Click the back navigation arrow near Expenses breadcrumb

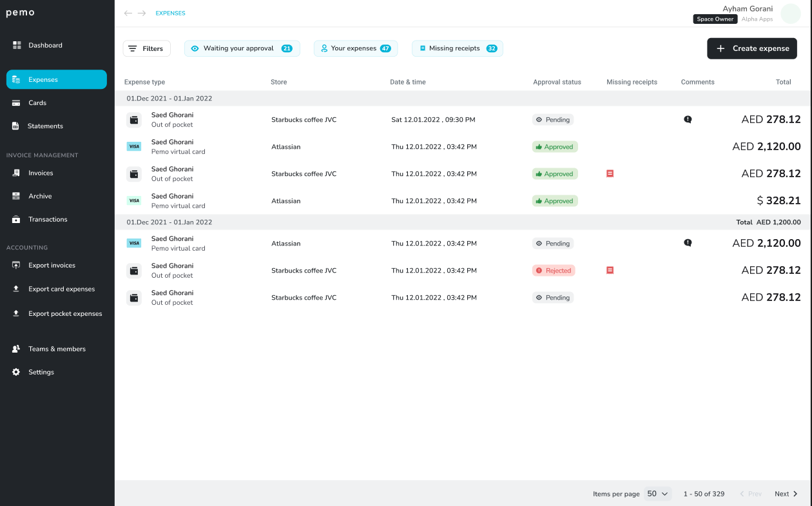point(128,13)
